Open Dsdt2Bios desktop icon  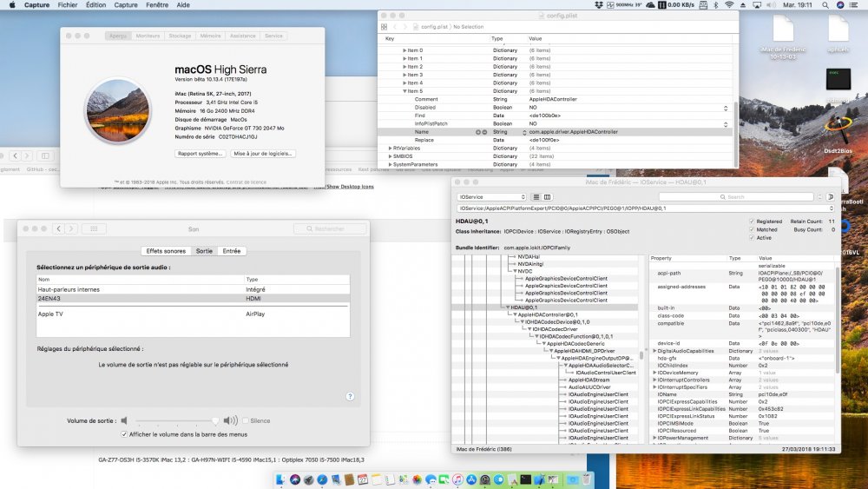[x=838, y=134]
